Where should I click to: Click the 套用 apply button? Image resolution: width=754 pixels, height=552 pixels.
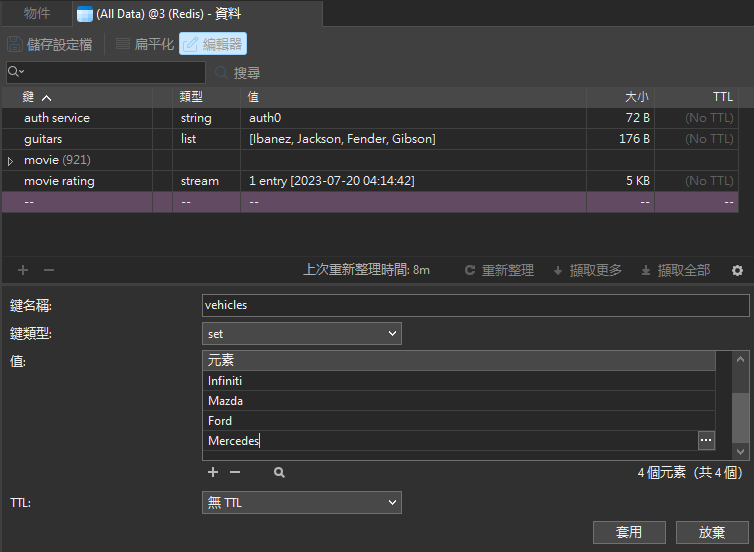coord(628,532)
